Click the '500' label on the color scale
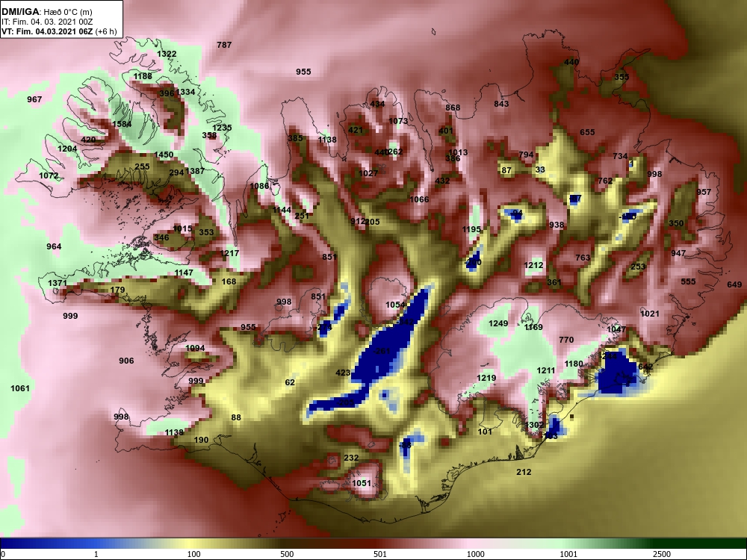747x560 pixels. tap(287, 554)
